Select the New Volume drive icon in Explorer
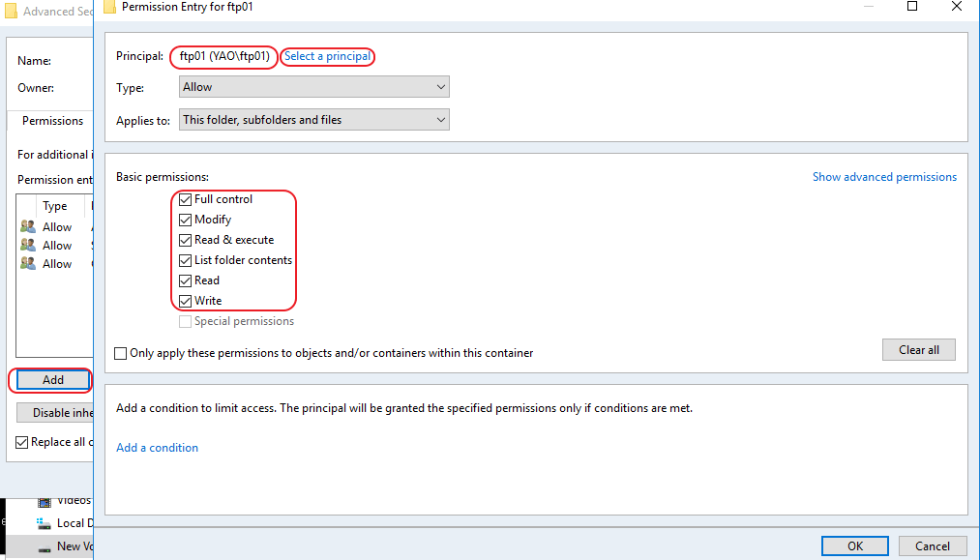Image resolution: width=980 pixels, height=560 pixels. (x=45, y=547)
